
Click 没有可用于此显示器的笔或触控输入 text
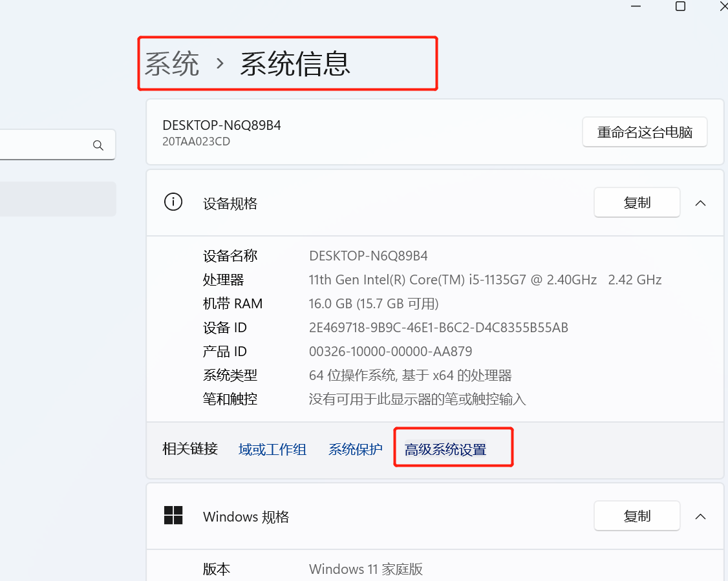coord(418,399)
